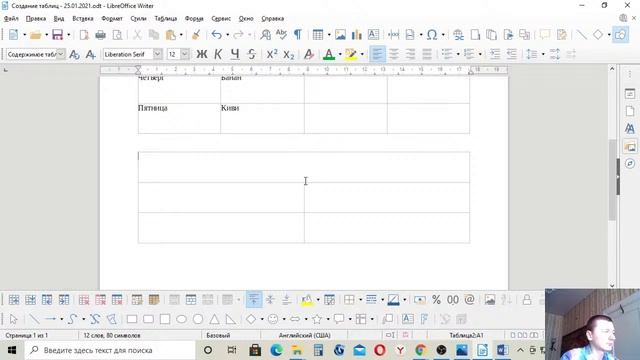Expand the Line Spacing dropdown arrow
Screen dimensions: 640x360
(x=543, y=54)
